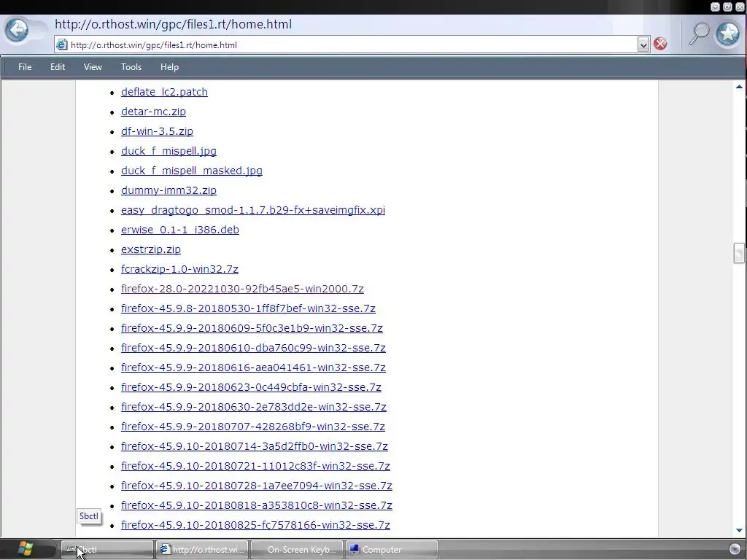
Task: Open the View menu
Action: [x=93, y=67]
